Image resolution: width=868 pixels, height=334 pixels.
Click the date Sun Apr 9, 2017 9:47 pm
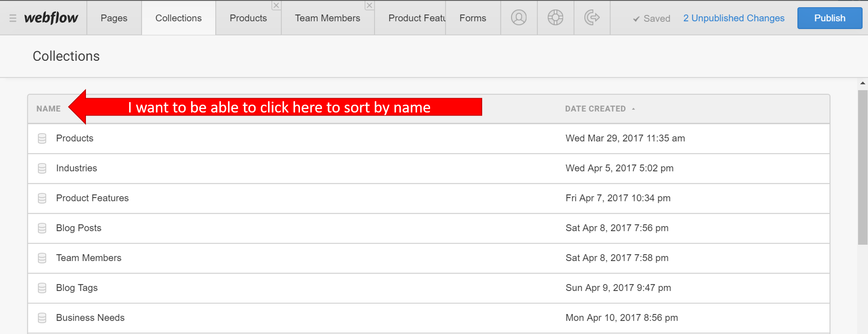[618, 288]
